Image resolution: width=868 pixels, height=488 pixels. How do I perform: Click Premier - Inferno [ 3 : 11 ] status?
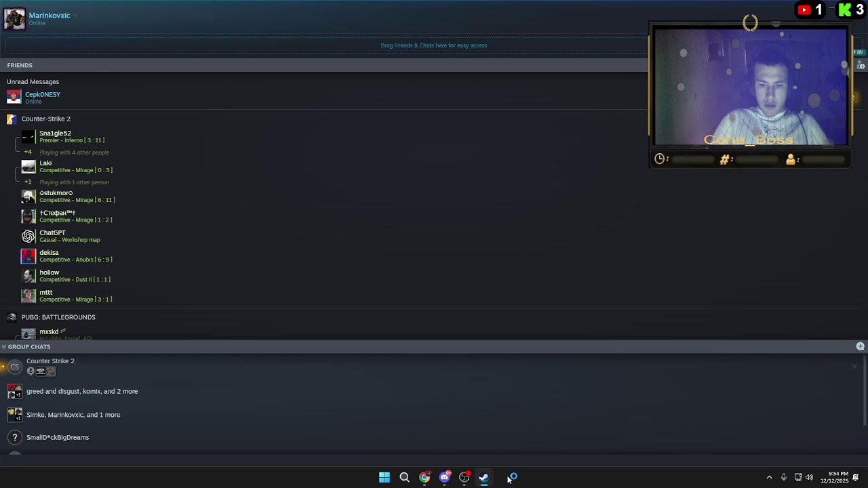click(x=72, y=140)
